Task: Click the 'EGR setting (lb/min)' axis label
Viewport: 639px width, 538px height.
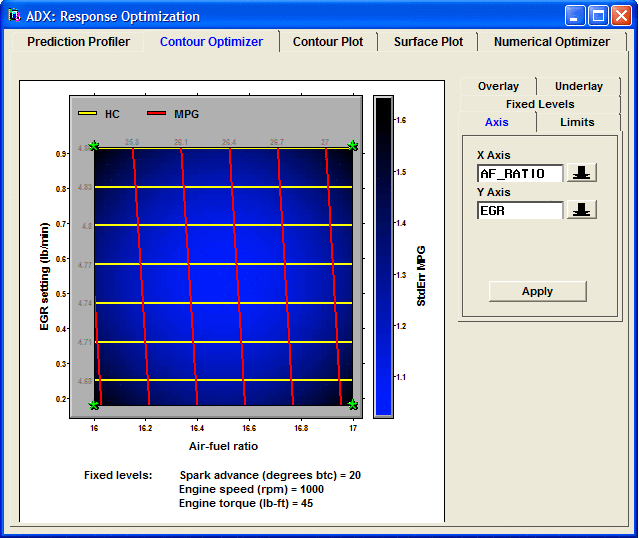Action: coord(44,276)
